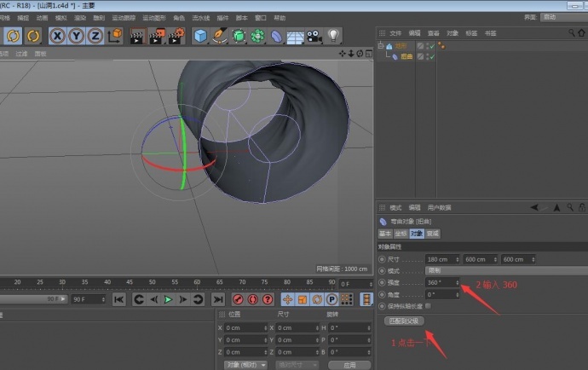Toggle the Y axis lock
588x370 pixels.
tap(77, 36)
